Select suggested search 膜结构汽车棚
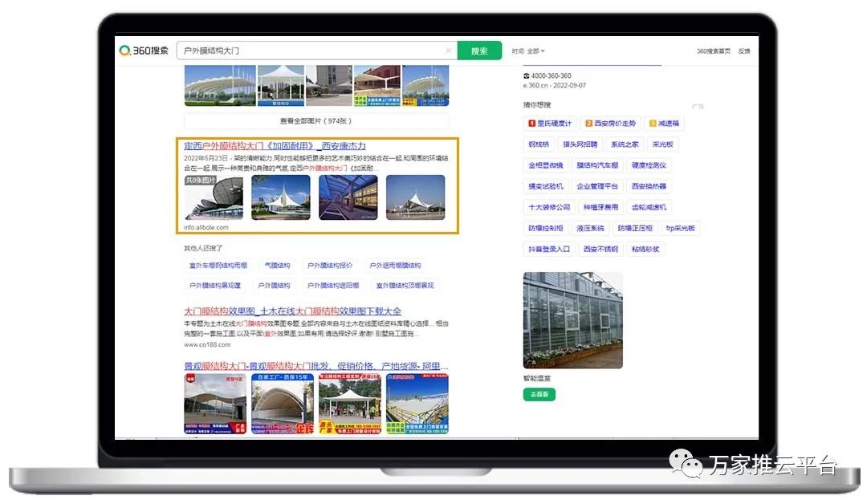 coord(595,165)
